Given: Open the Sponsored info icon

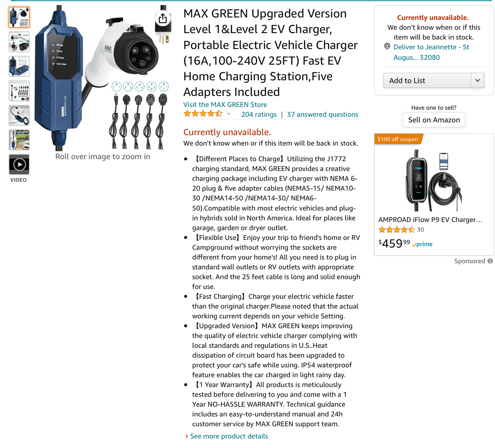Looking at the screenshot, I should tap(490, 261).
